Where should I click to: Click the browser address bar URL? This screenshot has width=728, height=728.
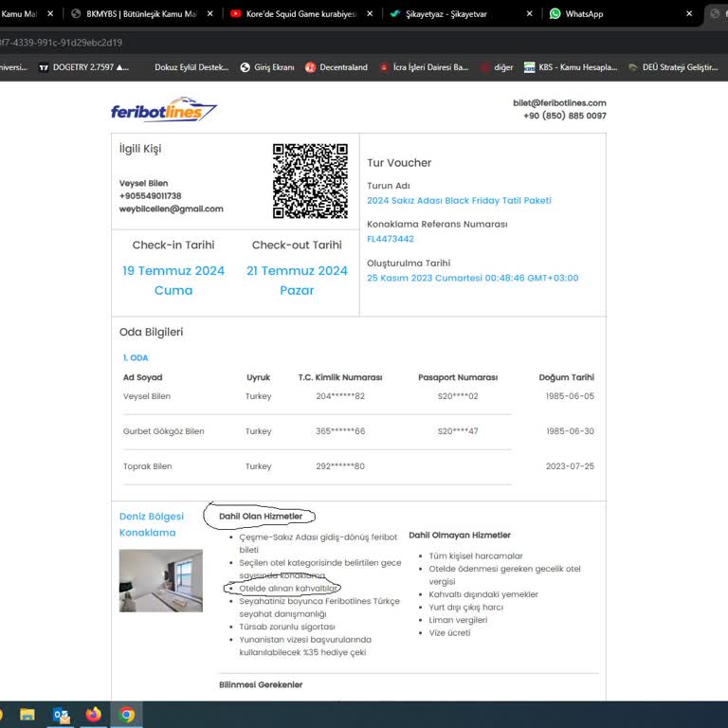coord(61,43)
